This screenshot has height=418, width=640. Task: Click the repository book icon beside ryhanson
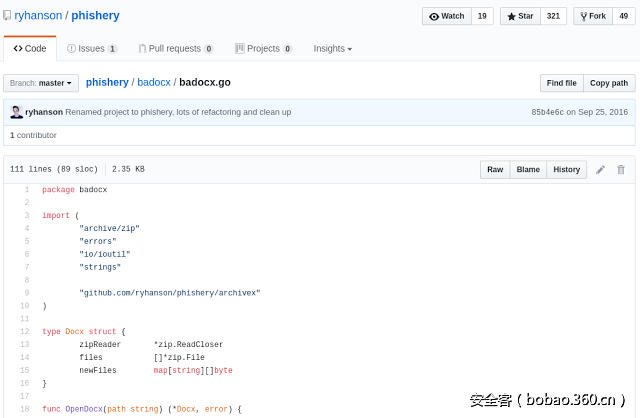click(x=7, y=16)
